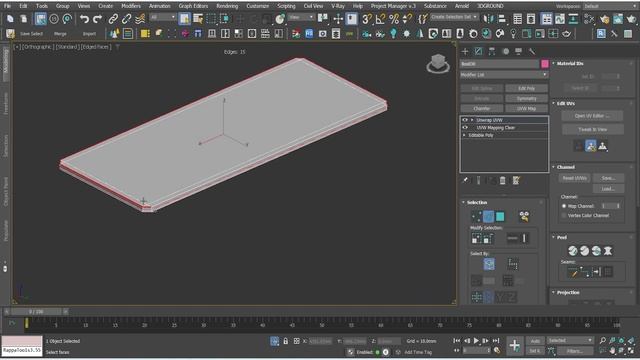Switch to the Create panel plus icon
640x360 pixels.
465,51
